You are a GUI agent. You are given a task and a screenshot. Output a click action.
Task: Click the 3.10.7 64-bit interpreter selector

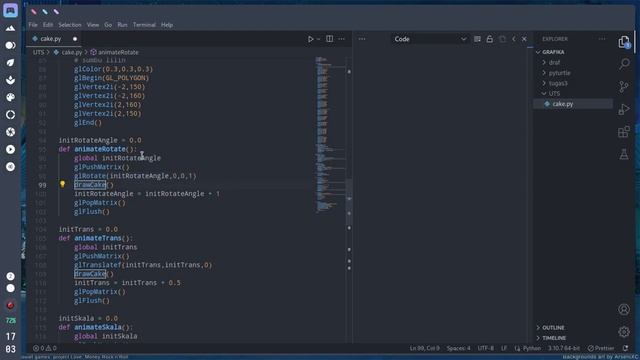(x=564, y=348)
